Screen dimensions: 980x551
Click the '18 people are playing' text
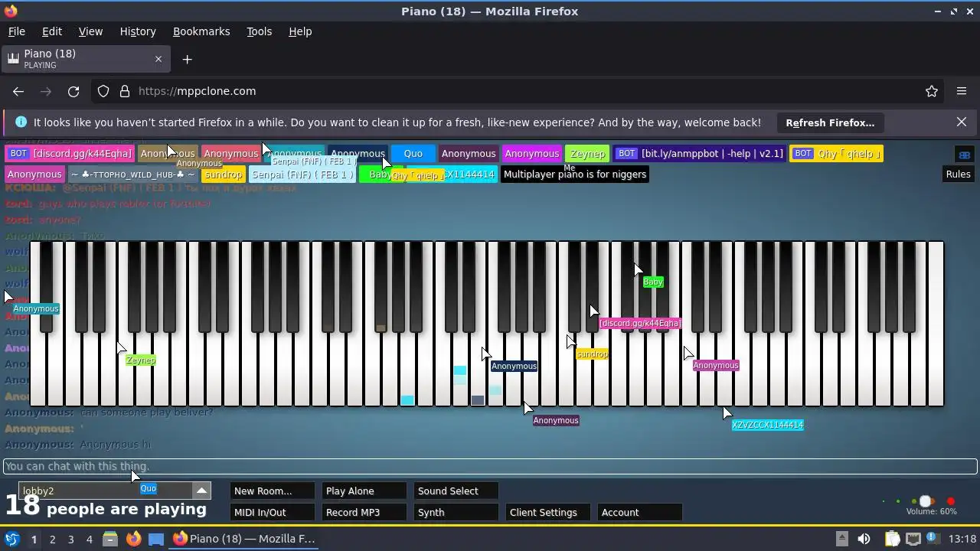pyautogui.click(x=106, y=507)
